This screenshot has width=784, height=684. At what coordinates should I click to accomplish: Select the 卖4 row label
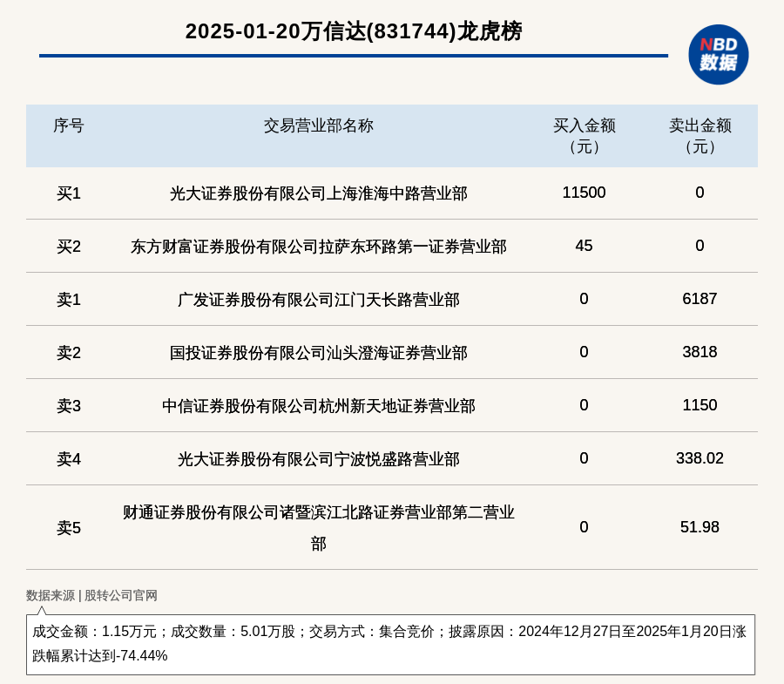(69, 458)
